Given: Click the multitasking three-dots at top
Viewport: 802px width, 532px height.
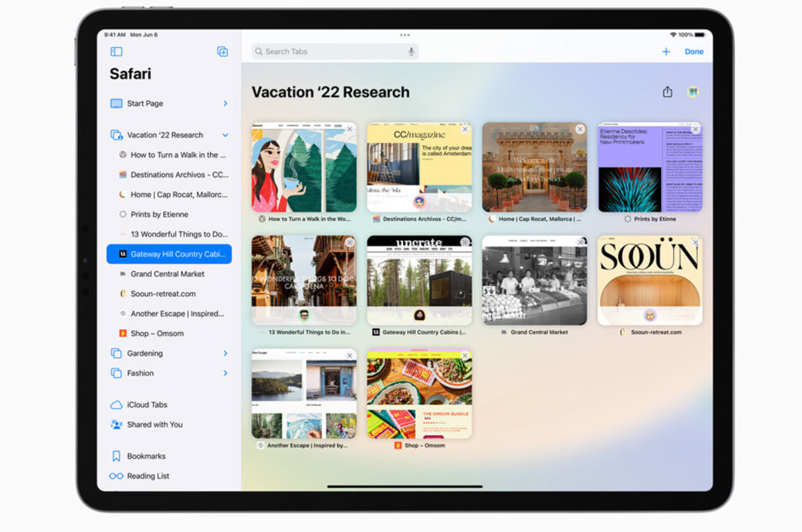Looking at the screenshot, I should (x=405, y=35).
